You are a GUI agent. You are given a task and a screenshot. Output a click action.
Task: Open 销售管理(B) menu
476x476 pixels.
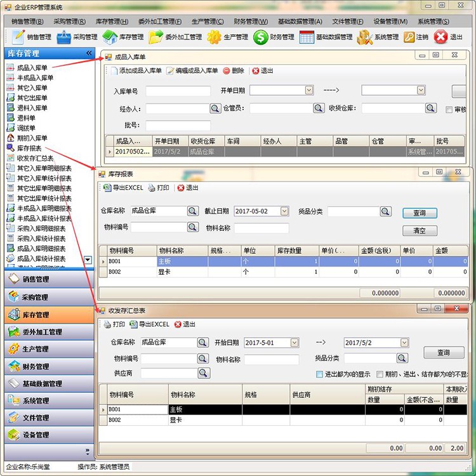coord(27,22)
